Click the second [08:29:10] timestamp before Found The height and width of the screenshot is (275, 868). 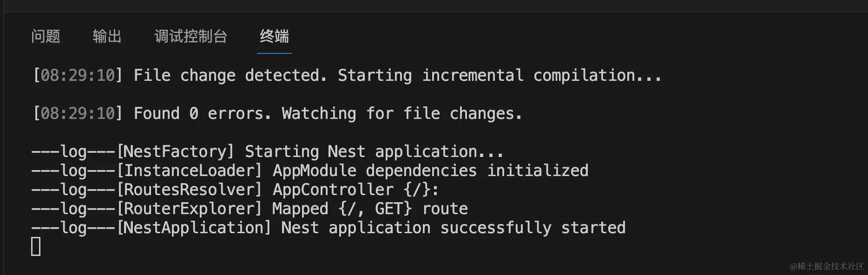[78, 113]
